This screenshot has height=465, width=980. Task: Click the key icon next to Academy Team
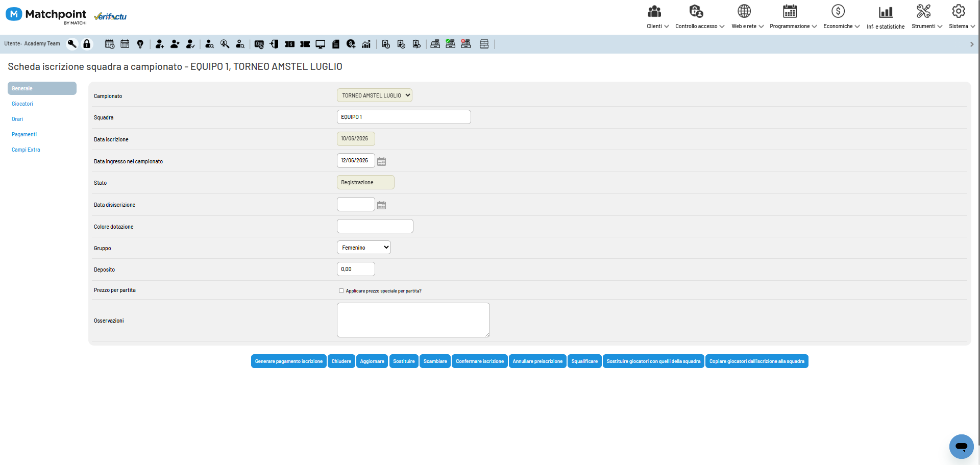pos(72,44)
